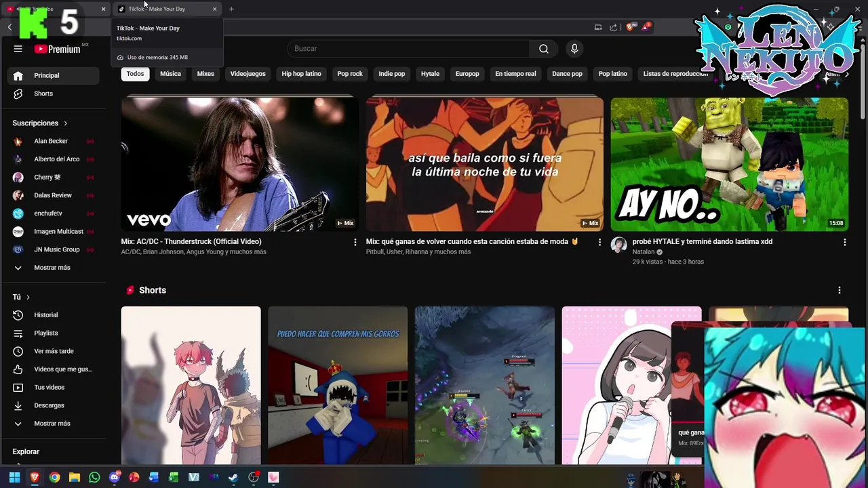This screenshot has height=488, width=868.
Task: Open Microsoft Word from the taskbar
Action: point(154,477)
